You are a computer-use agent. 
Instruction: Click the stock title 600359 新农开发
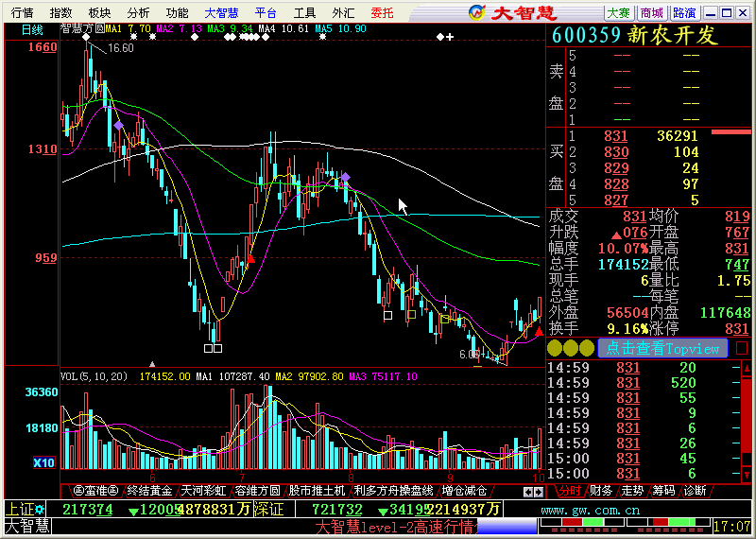634,35
